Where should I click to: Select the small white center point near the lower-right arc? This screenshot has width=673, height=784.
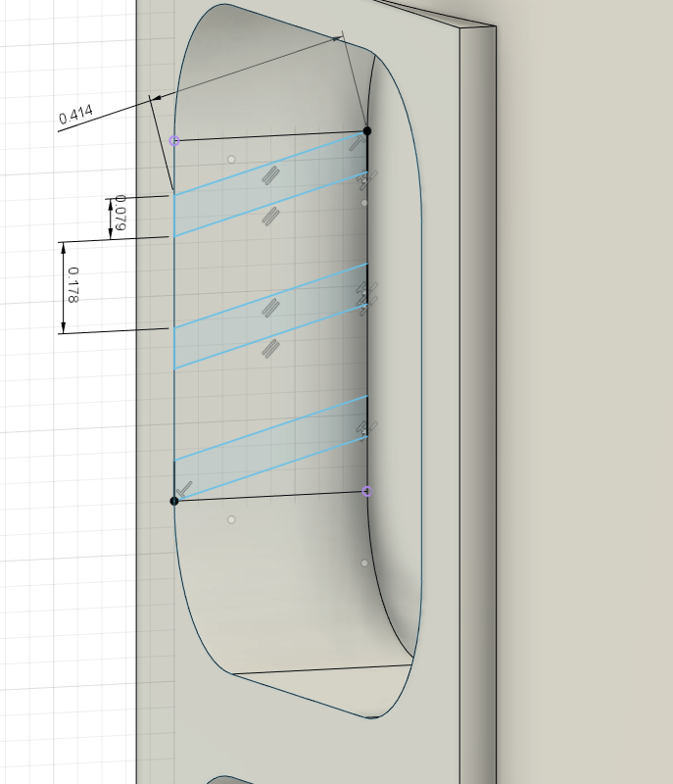pos(364,563)
